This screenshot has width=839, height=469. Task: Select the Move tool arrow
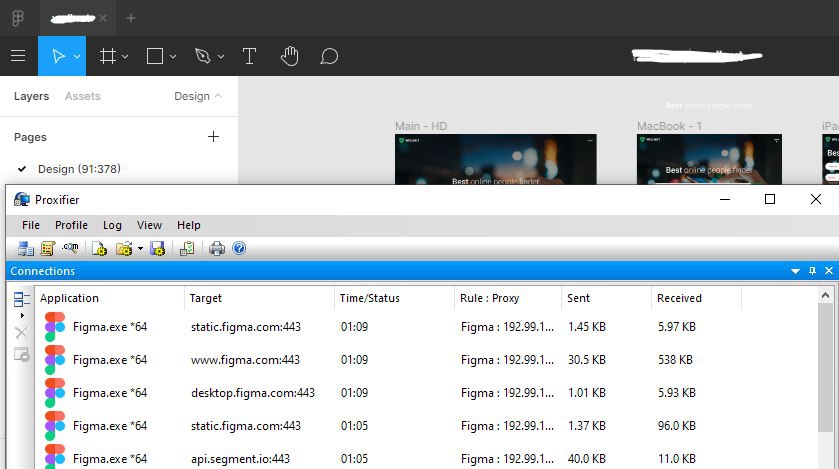pos(58,56)
